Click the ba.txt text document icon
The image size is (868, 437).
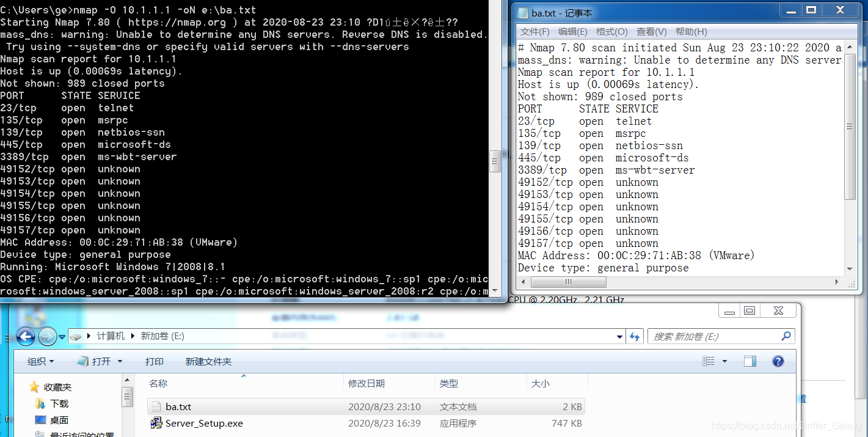156,406
